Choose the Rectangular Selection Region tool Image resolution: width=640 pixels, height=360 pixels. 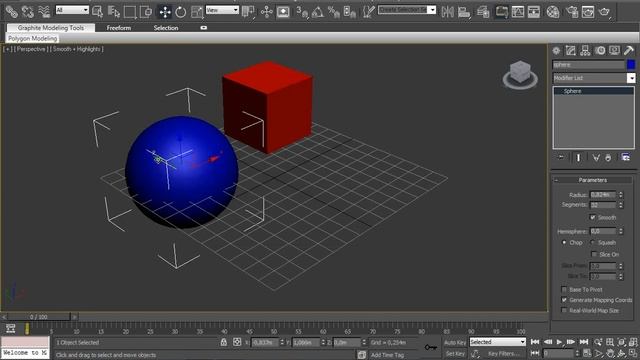(x=130, y=12)
